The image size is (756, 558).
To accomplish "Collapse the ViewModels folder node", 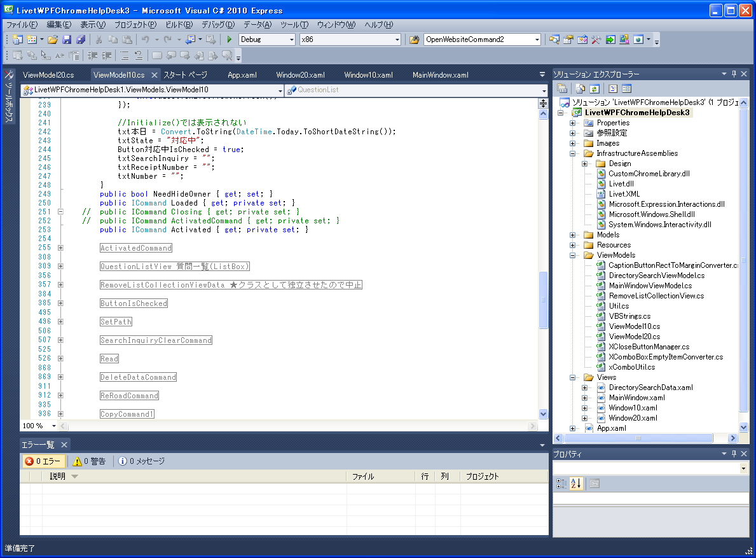I will click(572, 255).
